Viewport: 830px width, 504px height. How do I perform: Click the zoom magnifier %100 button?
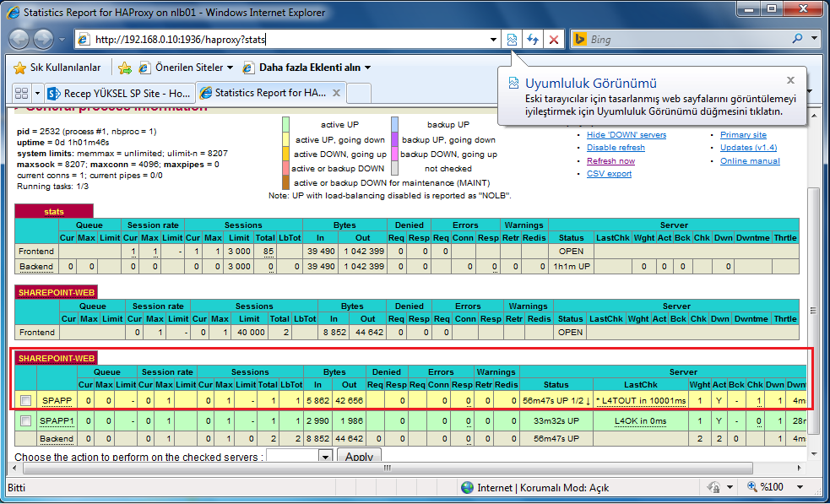tap(766, 487)
